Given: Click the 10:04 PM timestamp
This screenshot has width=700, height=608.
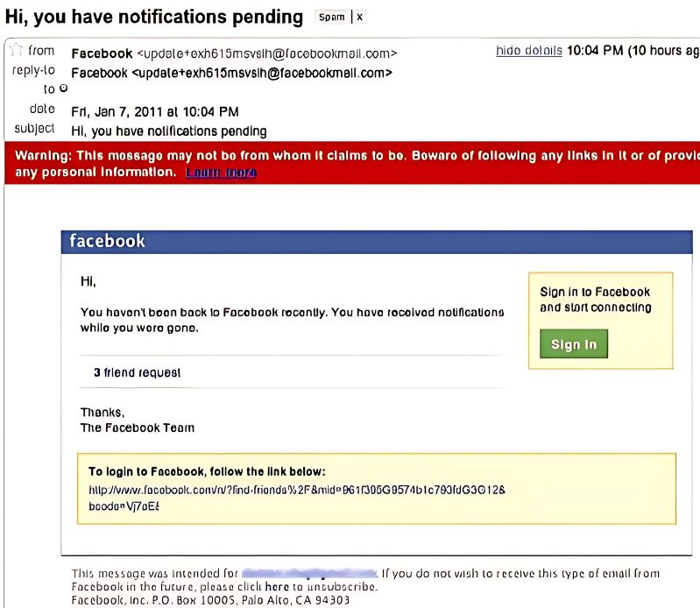Looking at the screenshot, I should click(595, 51).
